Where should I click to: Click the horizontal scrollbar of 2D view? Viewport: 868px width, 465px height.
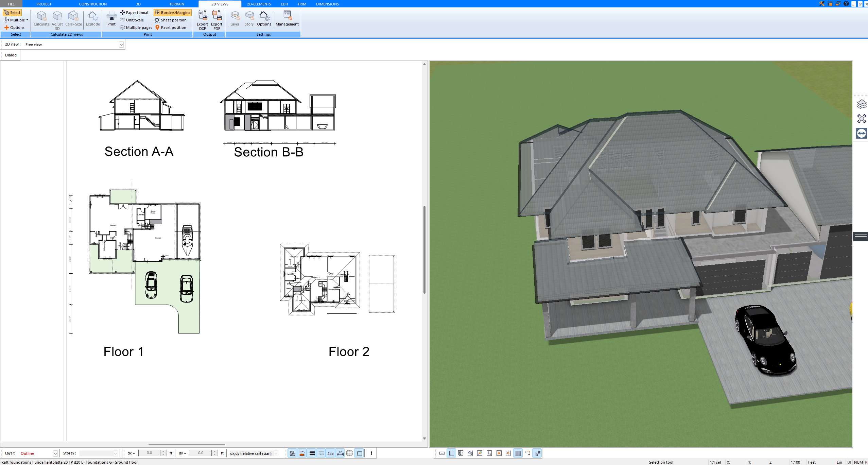click(187, 444)
